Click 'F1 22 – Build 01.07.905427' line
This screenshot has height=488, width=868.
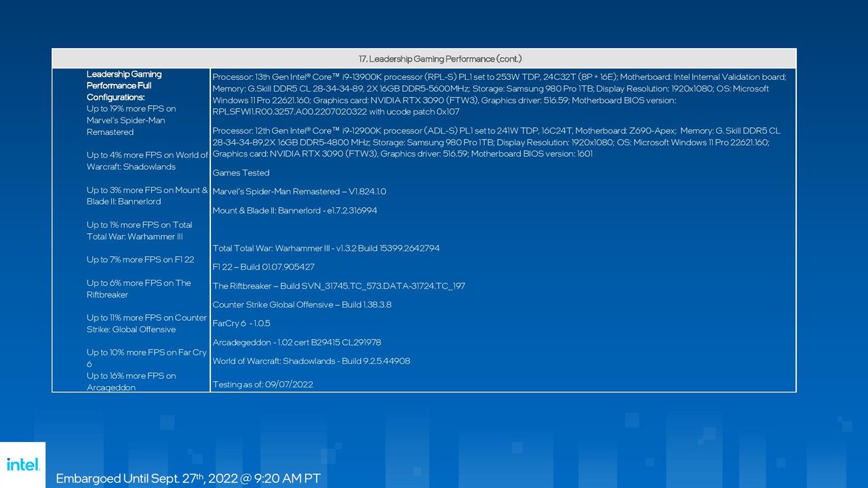(263, 267)
